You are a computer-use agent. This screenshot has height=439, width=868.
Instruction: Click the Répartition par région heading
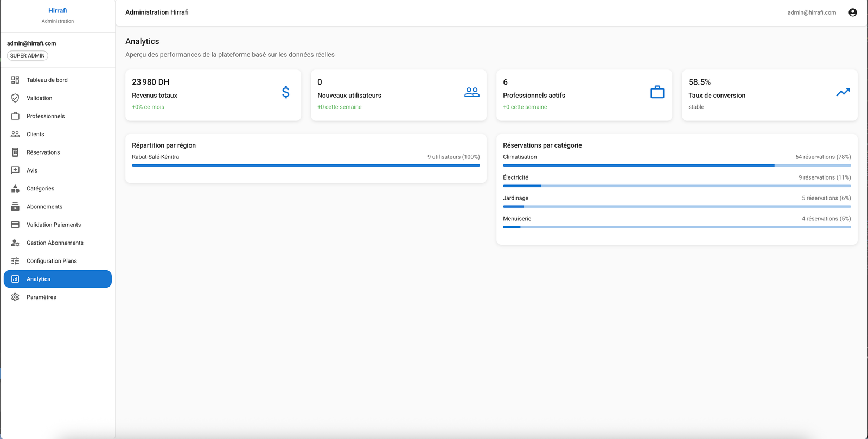(x=164, y=145)
